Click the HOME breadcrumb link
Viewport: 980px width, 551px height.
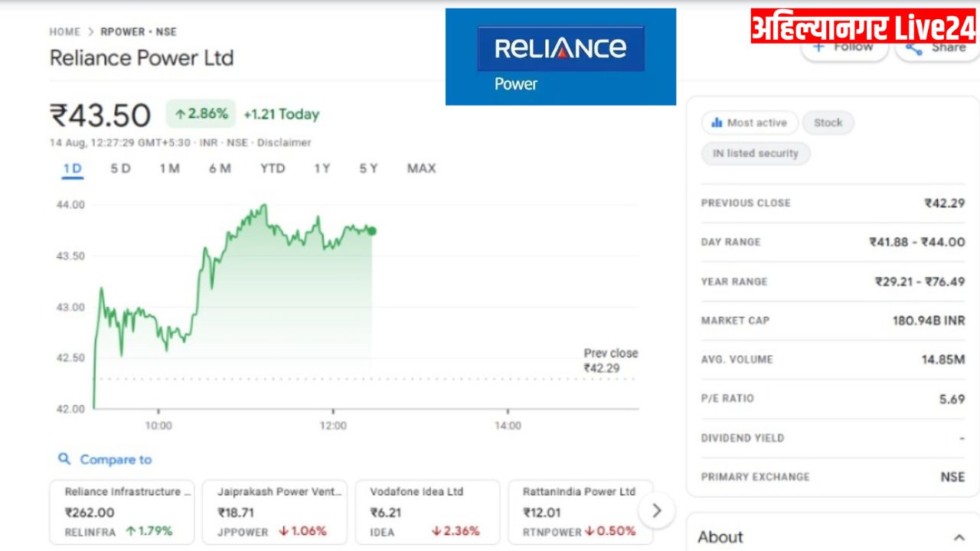[64, 32]
